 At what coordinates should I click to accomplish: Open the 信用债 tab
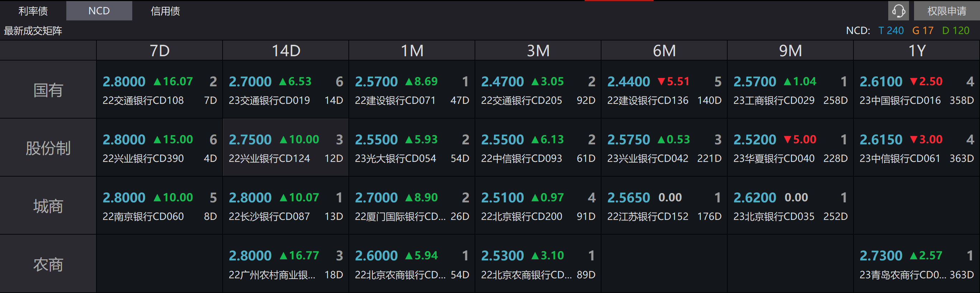pos(165,11)
